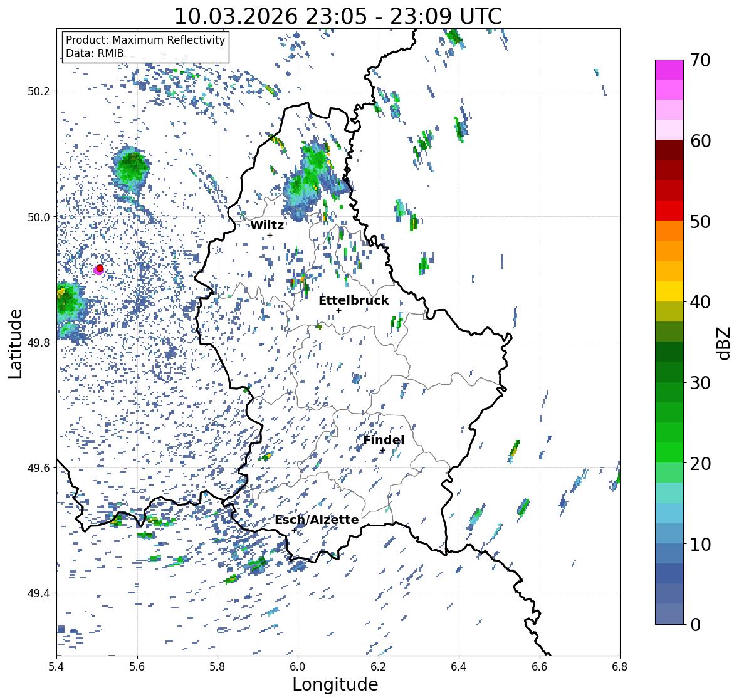Click the 50 tick on the colorbar
Screen dimensions: 739x700
[x=700, y=221]
